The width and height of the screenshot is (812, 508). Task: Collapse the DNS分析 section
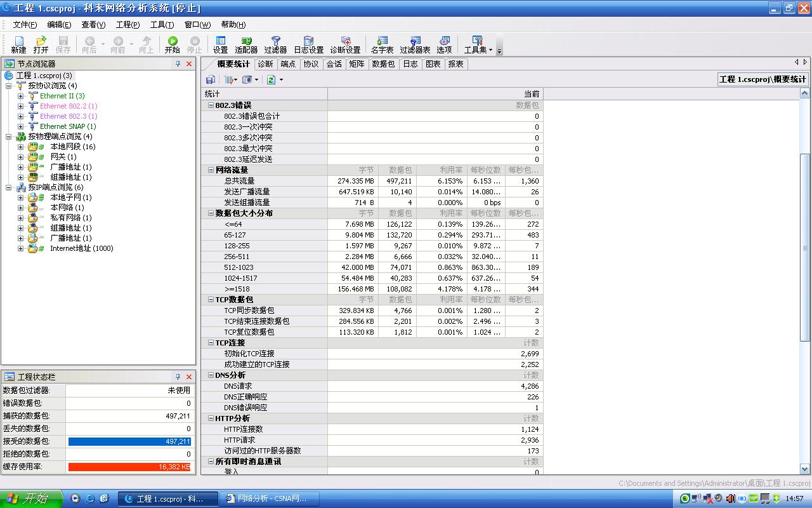click(211, 375)
